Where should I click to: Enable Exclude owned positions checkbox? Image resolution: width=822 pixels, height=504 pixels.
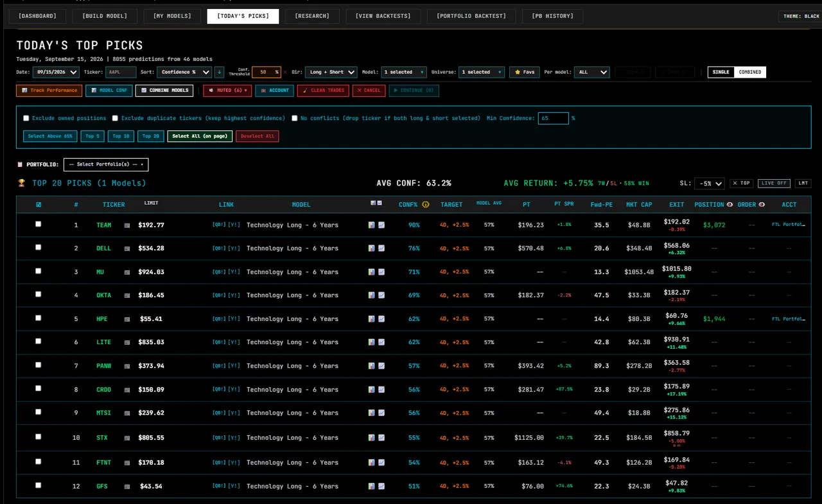(26, 118)
